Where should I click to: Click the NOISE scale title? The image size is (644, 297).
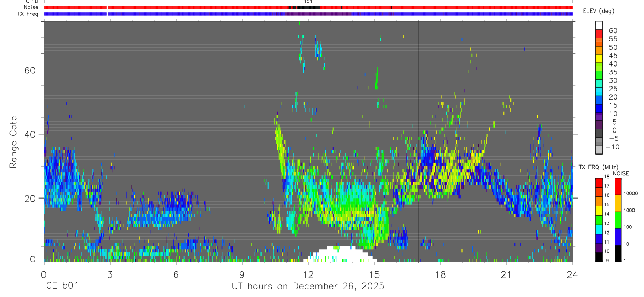click(621, 173)
